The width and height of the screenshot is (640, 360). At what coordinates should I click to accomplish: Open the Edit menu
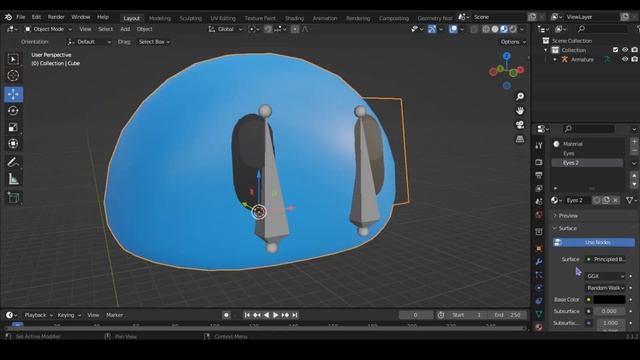(x=36, y=17)
